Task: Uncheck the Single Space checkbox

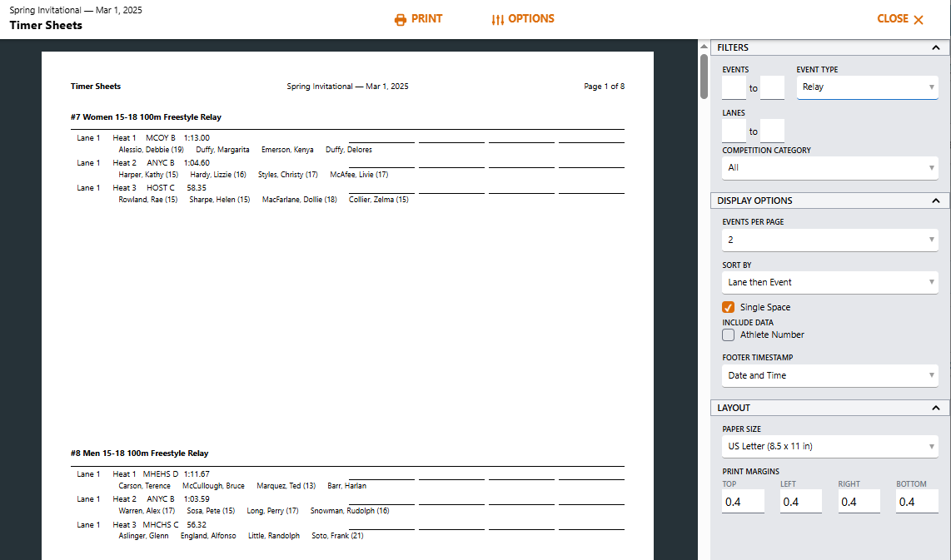Action: coord(729,307)
